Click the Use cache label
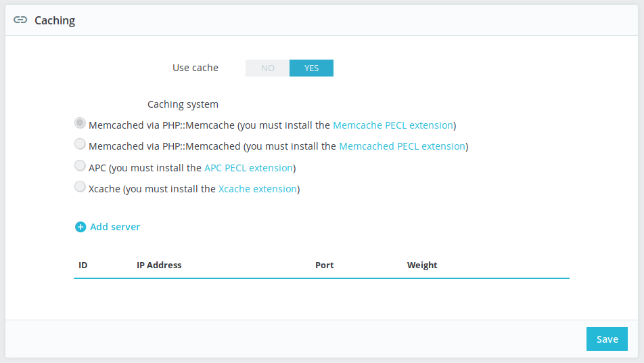 click(x=195, y=68)
